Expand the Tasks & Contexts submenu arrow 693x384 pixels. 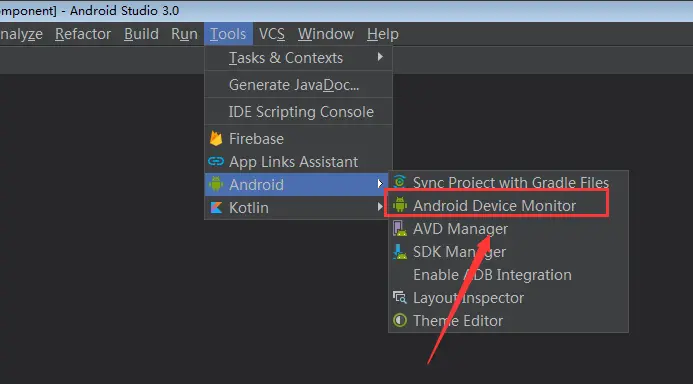pyautogui.click(x=380, y=57)
